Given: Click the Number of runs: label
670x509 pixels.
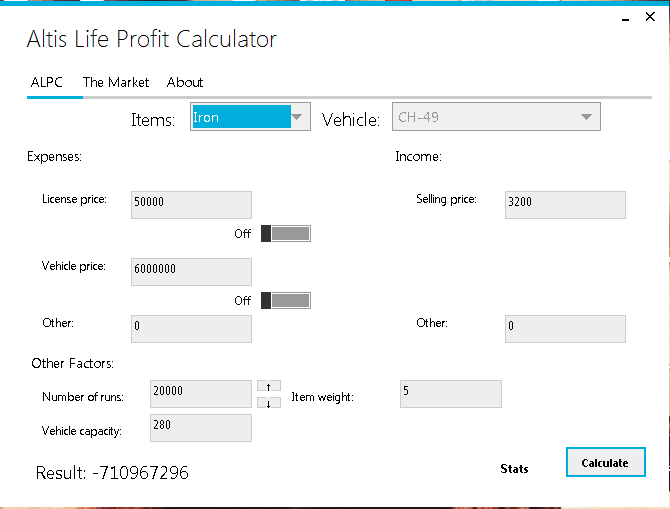Looking at the screenshot, I should 83,397.
